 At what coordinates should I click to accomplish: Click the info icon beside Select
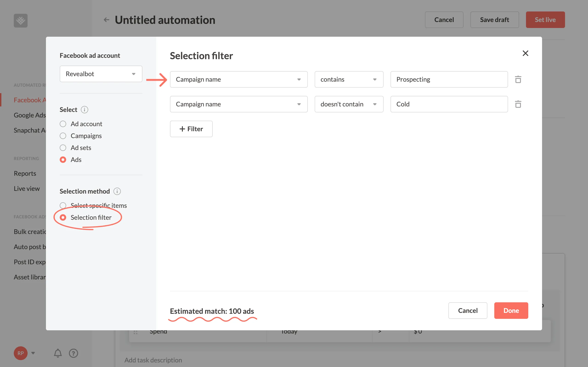[84, 109]
